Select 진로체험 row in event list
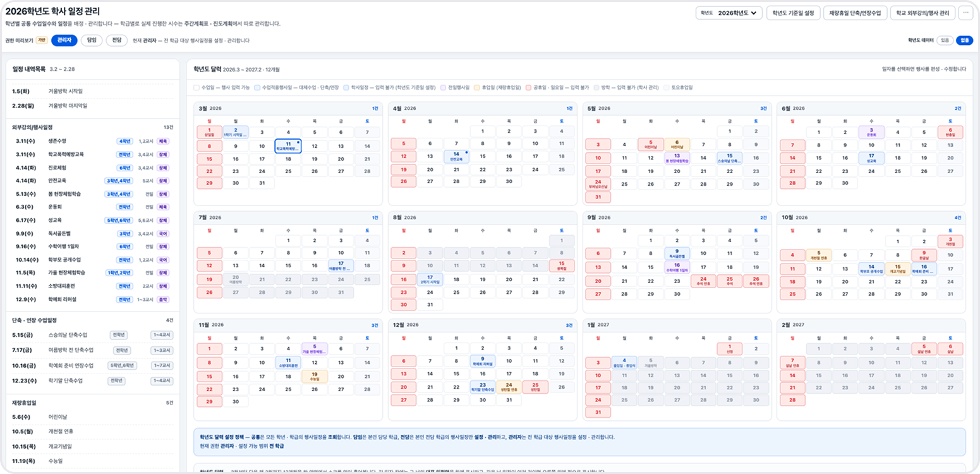 click(94, 167)
